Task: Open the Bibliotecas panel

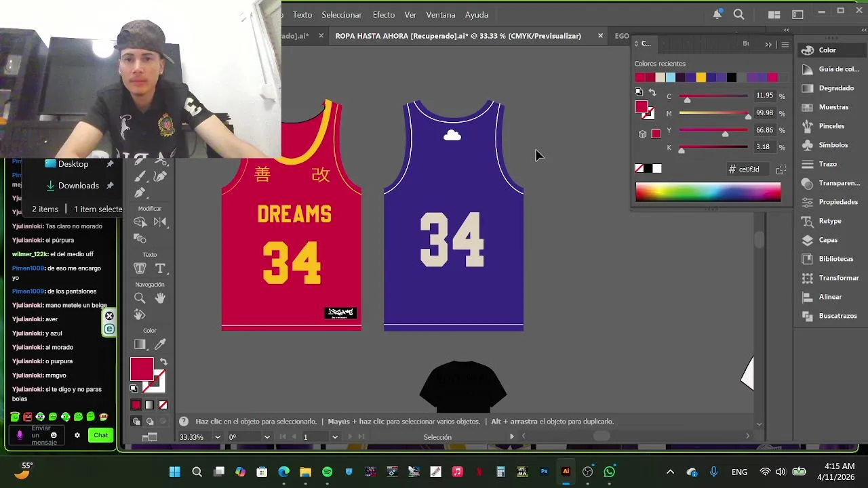Action: click(830, 259)
